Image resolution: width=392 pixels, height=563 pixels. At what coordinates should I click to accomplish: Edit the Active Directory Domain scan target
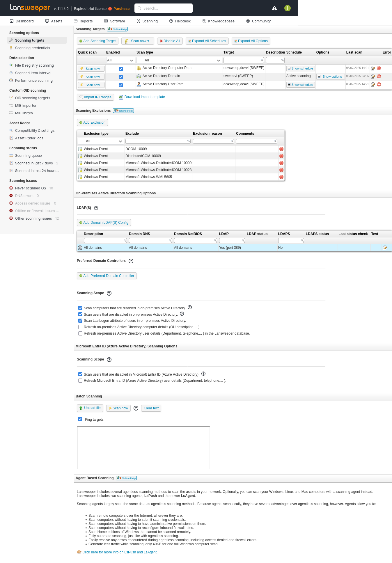[x=373, y=76]
